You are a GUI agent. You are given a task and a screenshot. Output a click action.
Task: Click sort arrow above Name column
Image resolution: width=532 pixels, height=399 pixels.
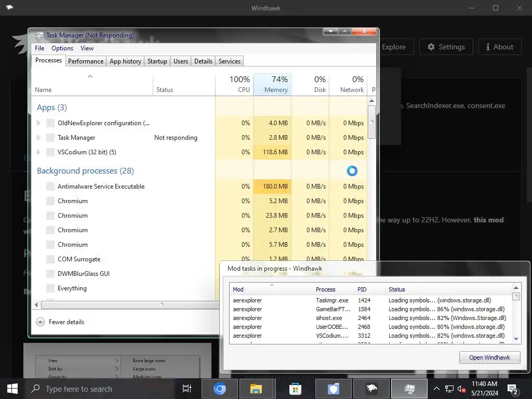[90, 76]
